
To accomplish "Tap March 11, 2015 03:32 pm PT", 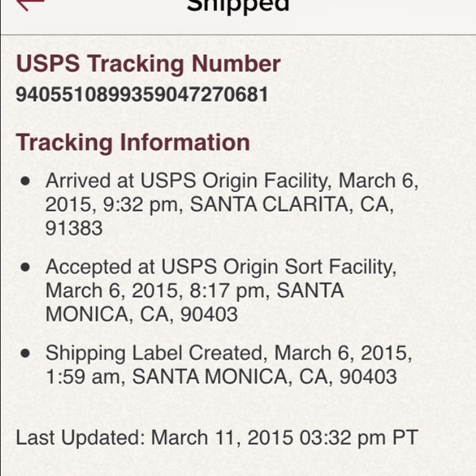I will tap(285, 437).
